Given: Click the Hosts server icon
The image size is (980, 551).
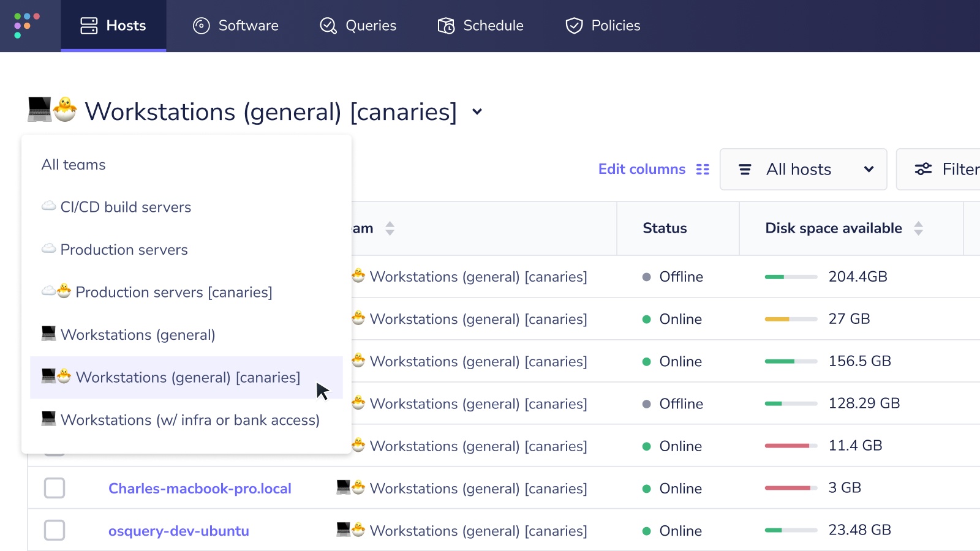Looking at the screenshot, I should click(x=89, y=26).
